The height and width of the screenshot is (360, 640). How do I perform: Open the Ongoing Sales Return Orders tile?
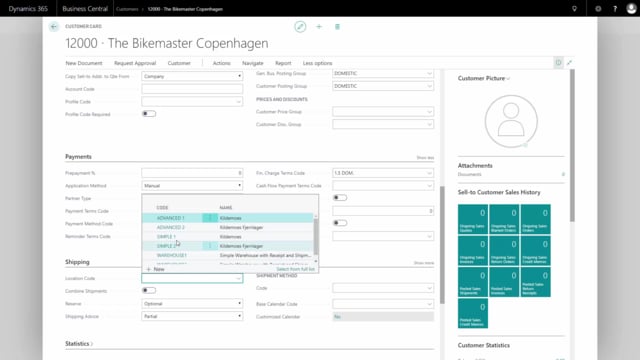click(x=504, y=251)
